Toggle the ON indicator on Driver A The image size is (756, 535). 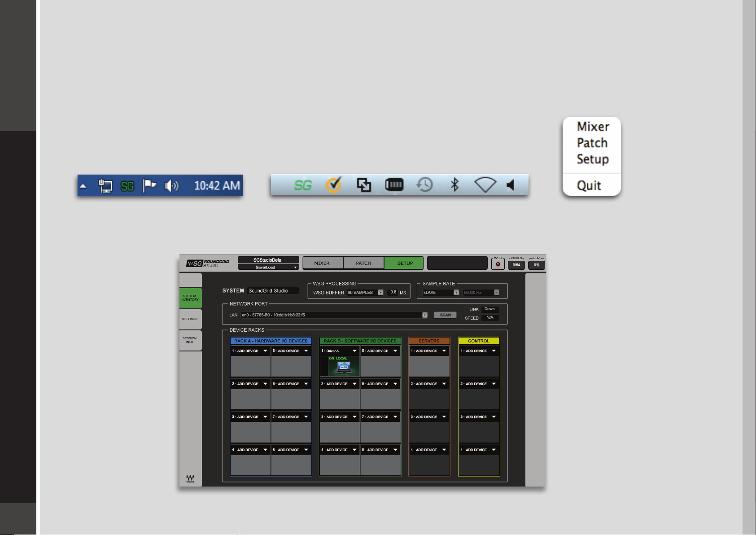(332, 359)
